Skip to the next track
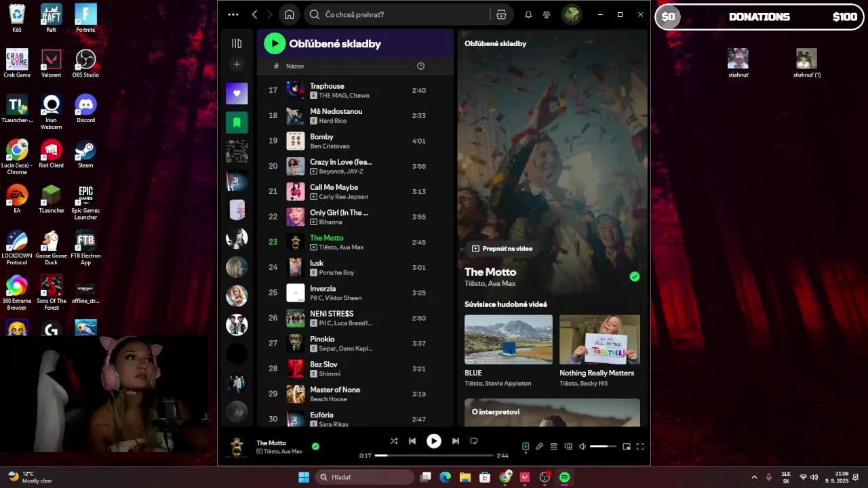 (456, 441)
